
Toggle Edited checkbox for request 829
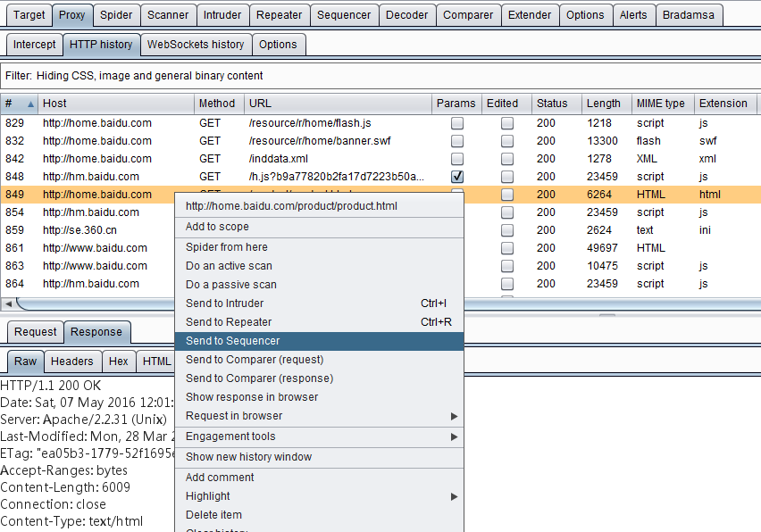pos(507,123)
